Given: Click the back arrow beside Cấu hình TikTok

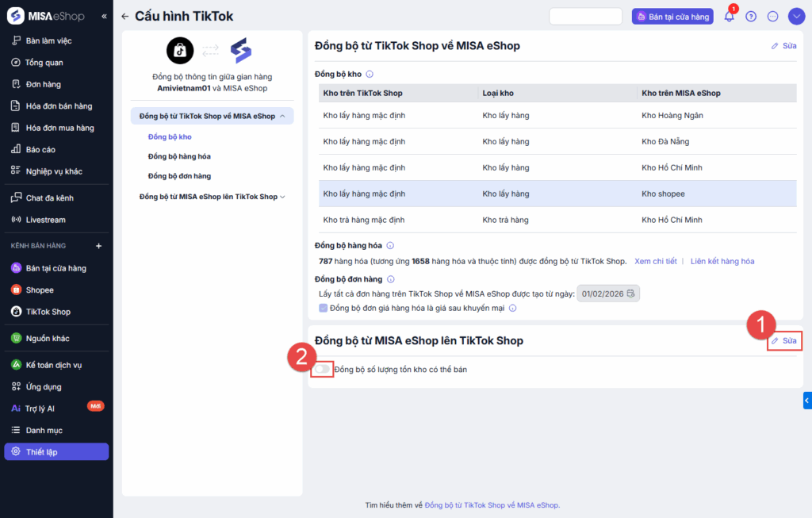Looking at the screenshot, I should 125,17.
